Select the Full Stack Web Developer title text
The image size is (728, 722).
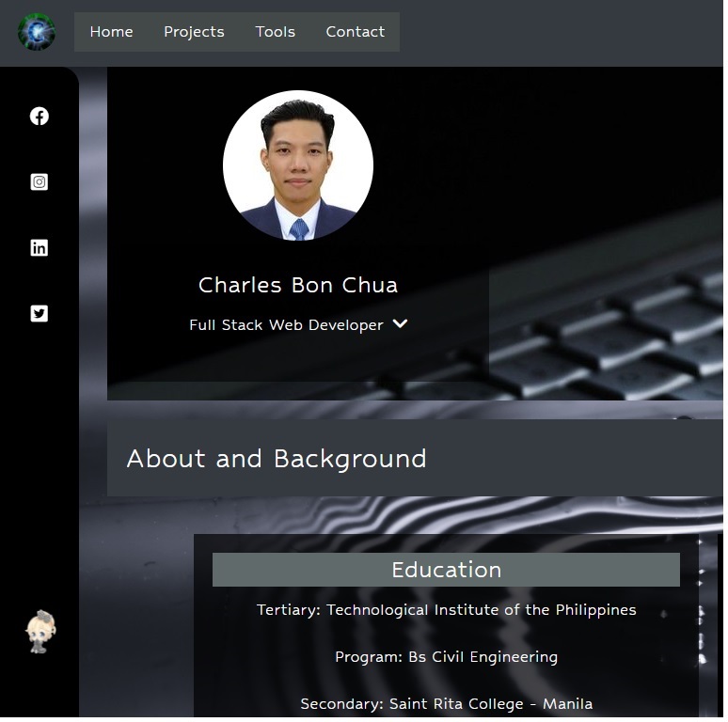pos(286,325)
